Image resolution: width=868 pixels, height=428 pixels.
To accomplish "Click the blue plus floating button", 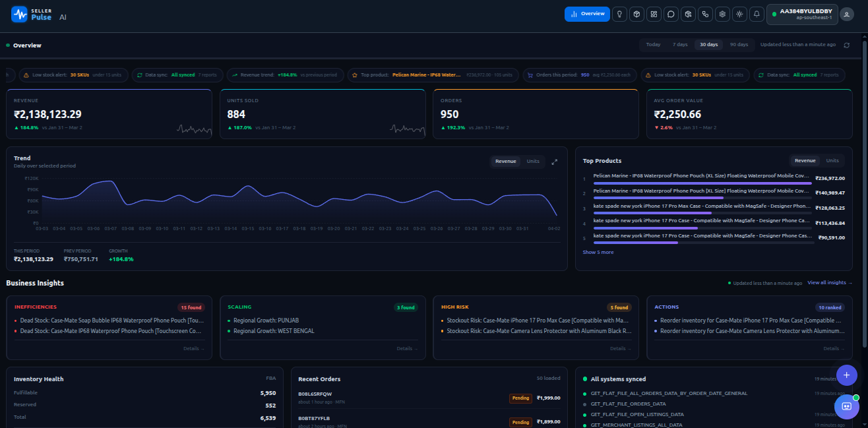I will point(846,375).
